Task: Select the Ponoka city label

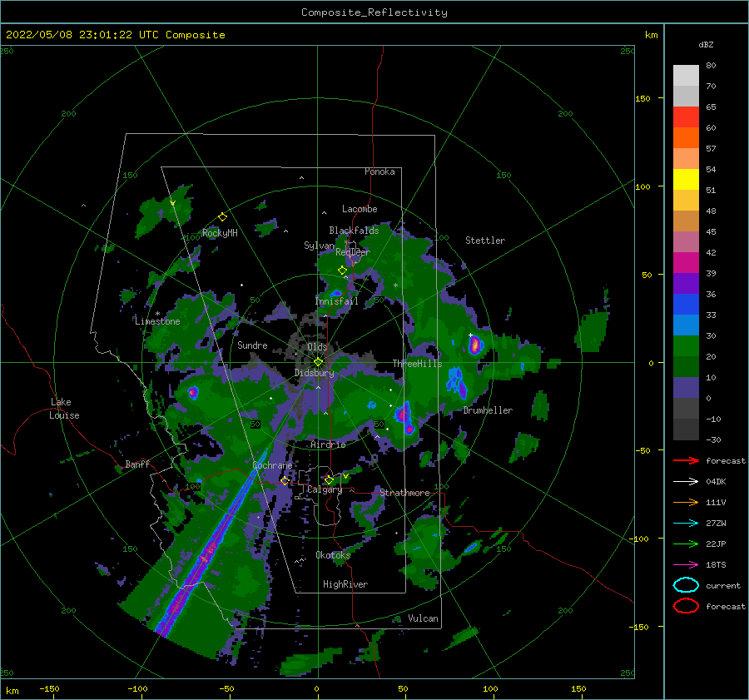Action: pyautogui.click(x=379, y=171)
